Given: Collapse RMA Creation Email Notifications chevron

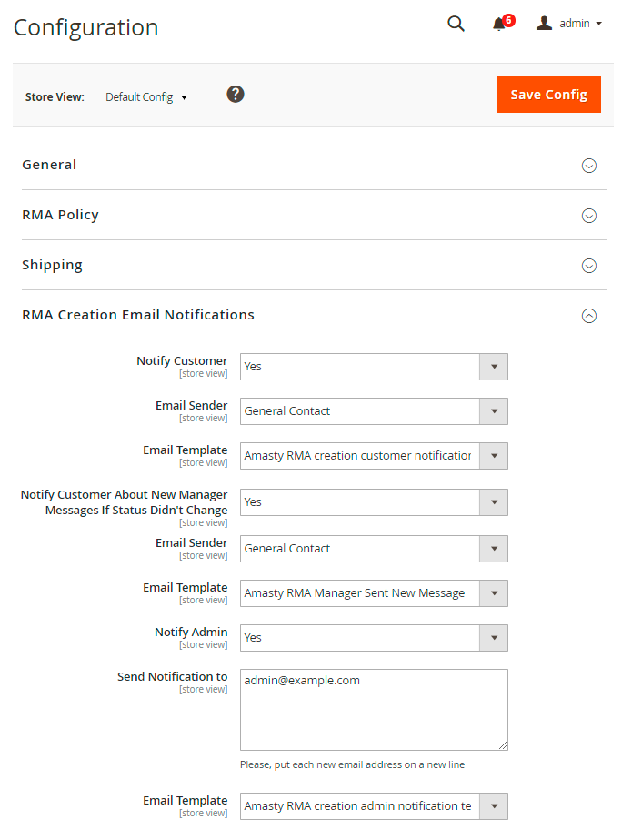Looking at the screenshot, I should point(589,316).
